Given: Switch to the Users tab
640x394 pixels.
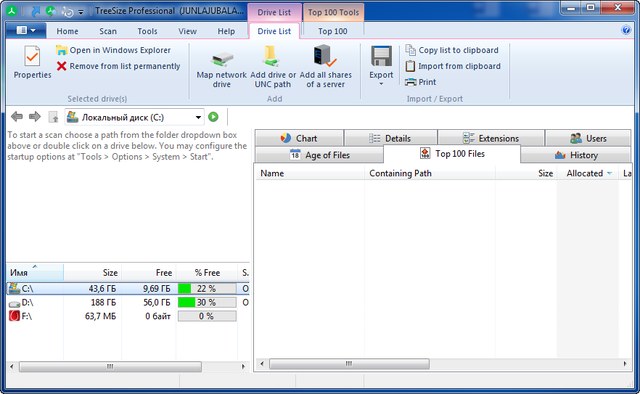Looking at the screenshot, I should point(588,138).
